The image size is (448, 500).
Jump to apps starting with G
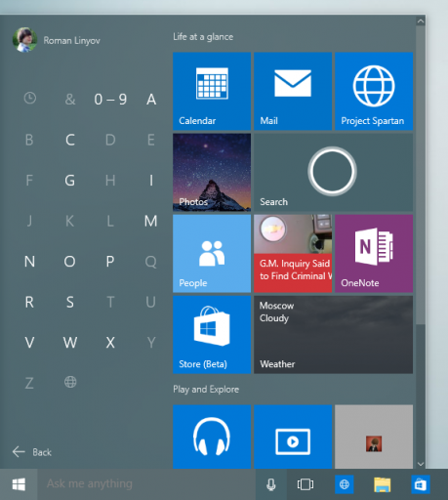pos(70,181)
